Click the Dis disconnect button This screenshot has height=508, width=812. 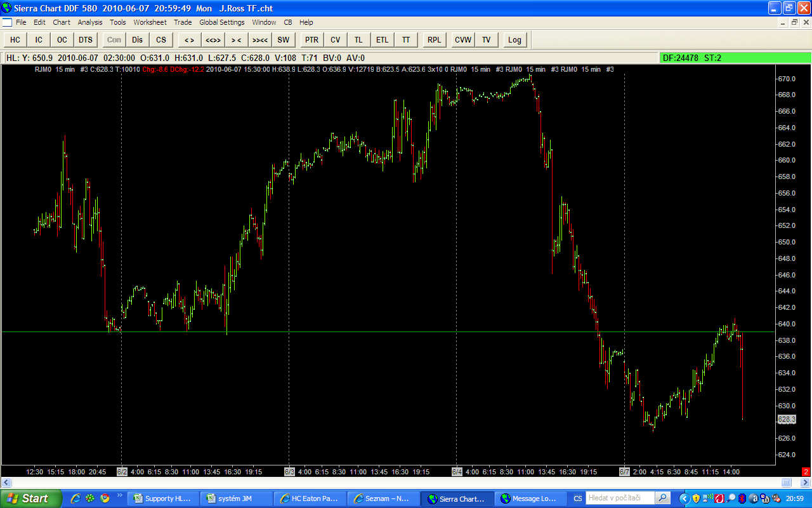(138, 39)
